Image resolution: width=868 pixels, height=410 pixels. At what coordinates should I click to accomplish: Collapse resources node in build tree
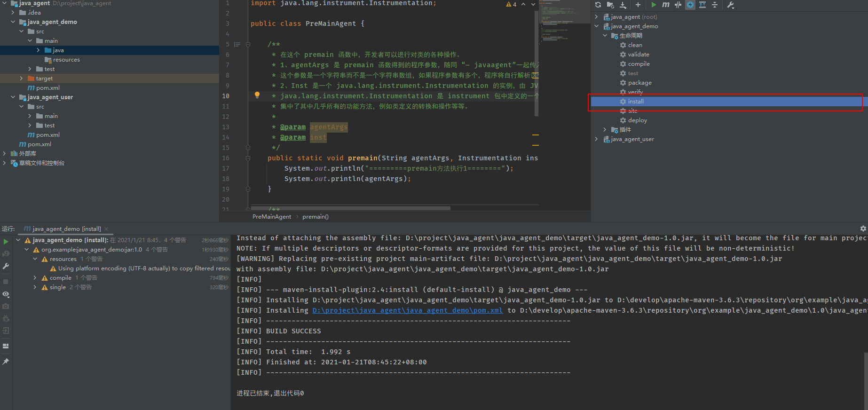click(x=35, y=259)
